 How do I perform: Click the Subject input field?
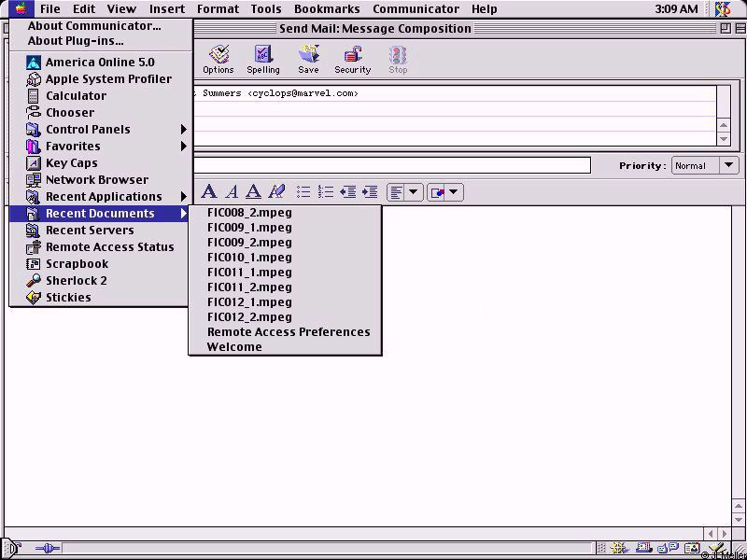(391, 165)
